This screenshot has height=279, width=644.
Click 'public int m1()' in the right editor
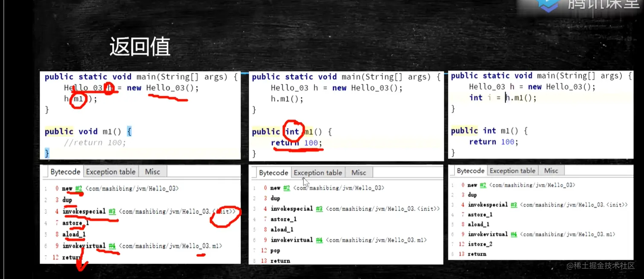pyautogui.click(x=485, y=131)
